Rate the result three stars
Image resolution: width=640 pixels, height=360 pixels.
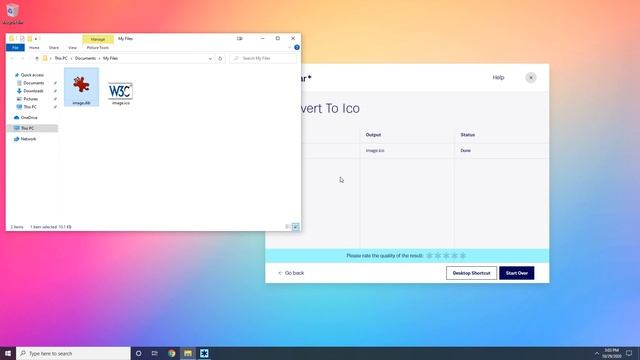446,256
